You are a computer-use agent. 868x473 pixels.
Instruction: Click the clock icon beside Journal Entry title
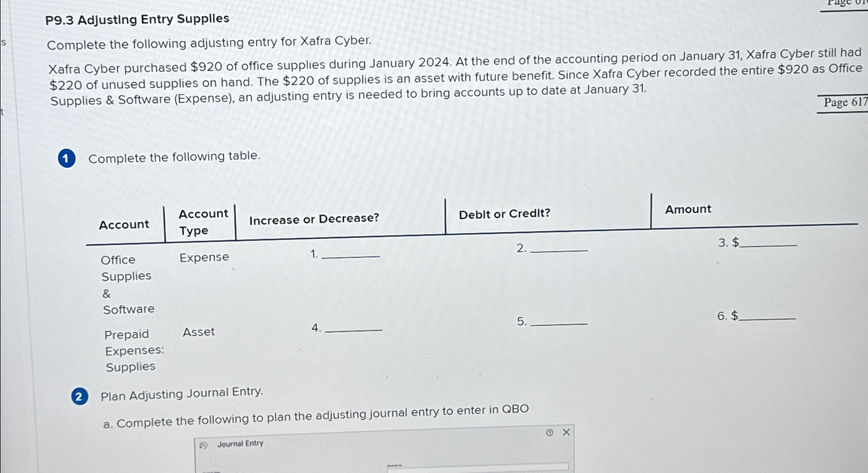pos(202,444)
